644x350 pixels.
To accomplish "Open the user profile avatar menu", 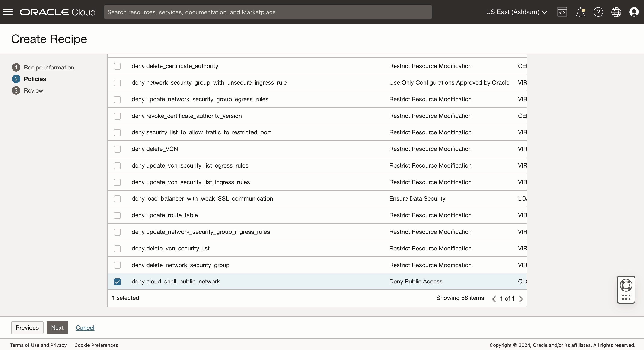I will point(634,12).
